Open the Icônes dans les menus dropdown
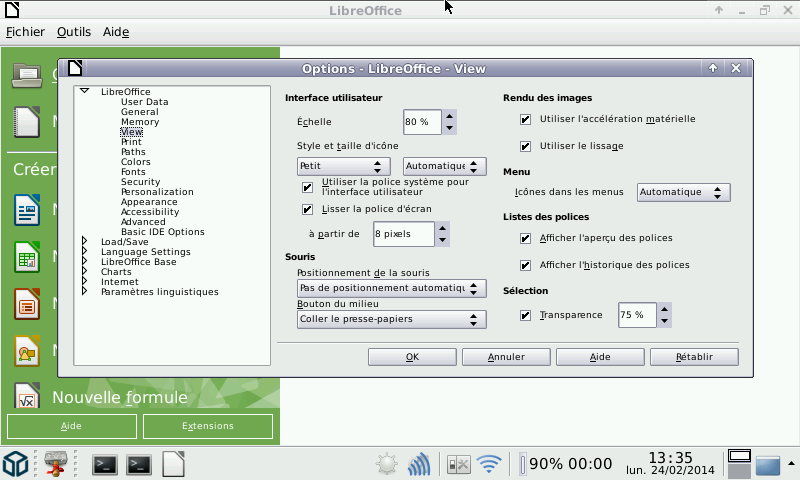Screen dimensions: 800x480 (684, 192)
